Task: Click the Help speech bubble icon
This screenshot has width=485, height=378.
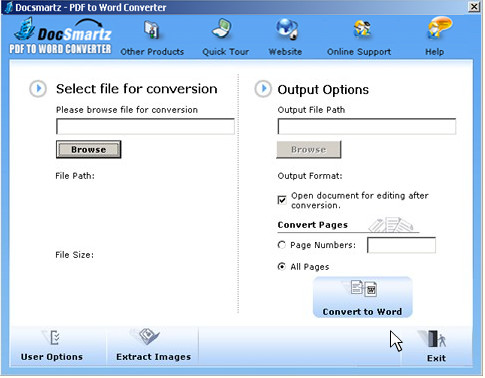Action: (x=439, y=28)
